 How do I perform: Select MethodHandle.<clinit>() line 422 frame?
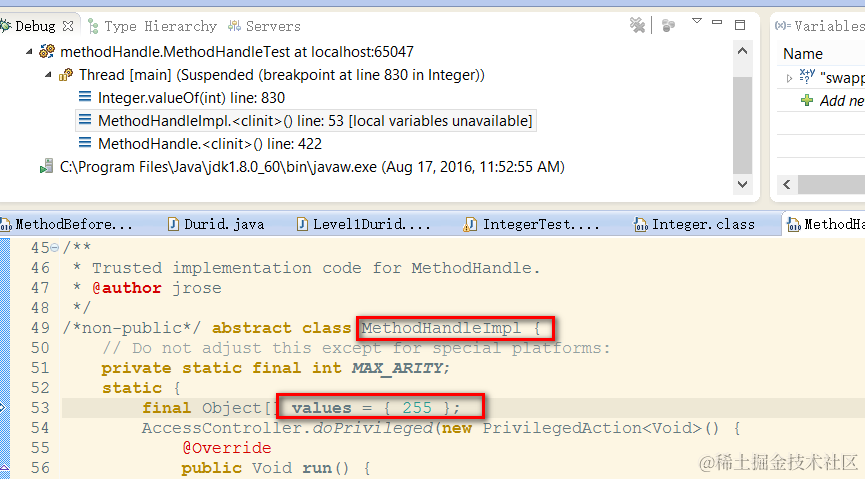[x=210, y=144]
